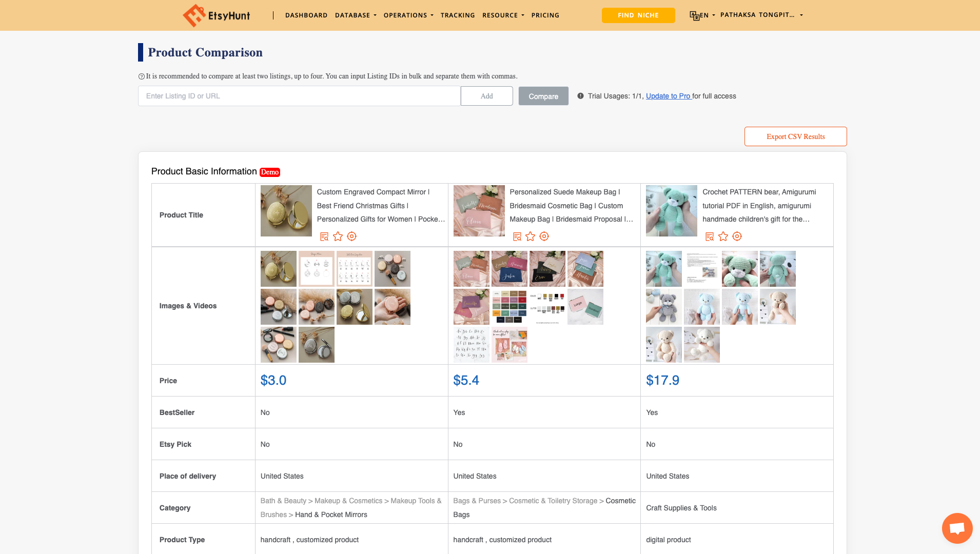Open the EN language selector
Viewport: 980px width, 554px height.
click(703, 15)
